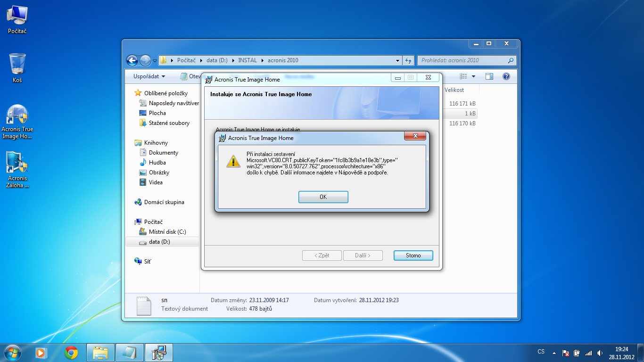This screenshot has height=362, width=644.
Task: Open the volume speaker tray icon
Action: [x=600, y=353]
